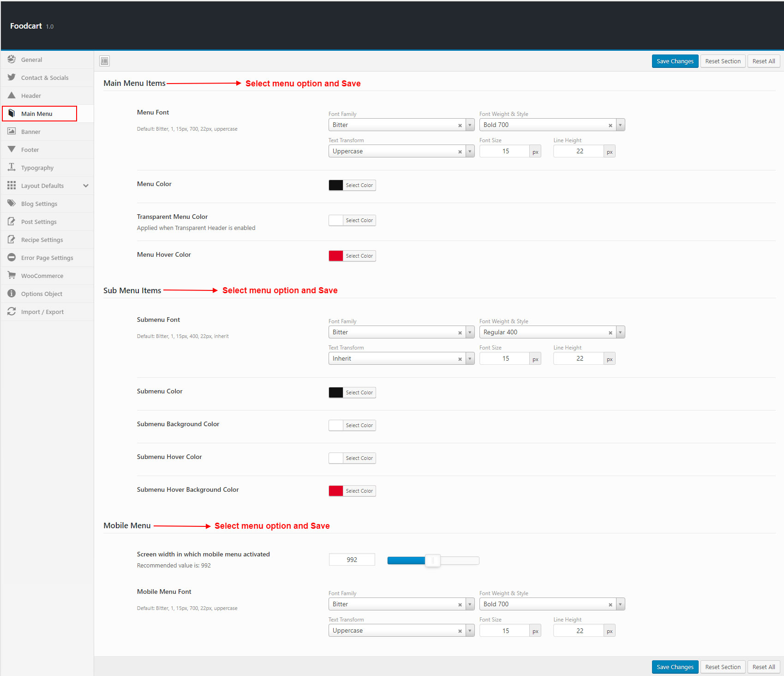Viewport: 784px width, 676px height.
Task: Clear Submenu Font family Bitter selection
Action: 460,332
